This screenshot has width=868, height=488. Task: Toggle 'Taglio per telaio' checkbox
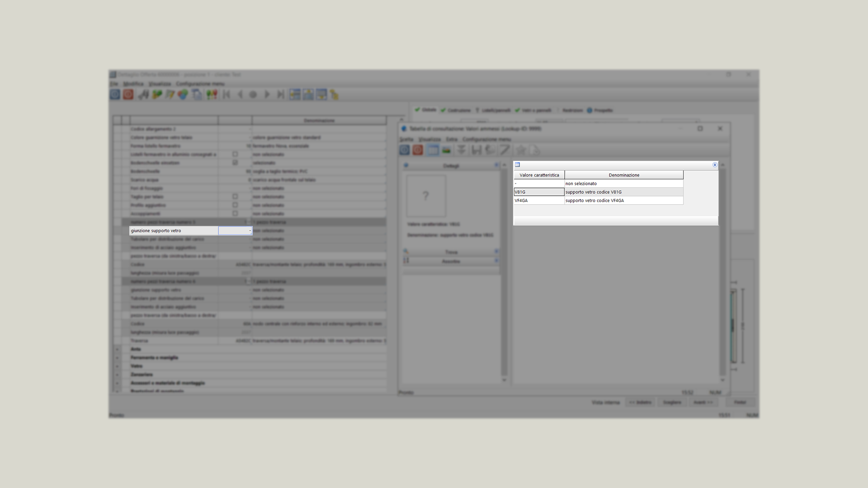(235, 197)
